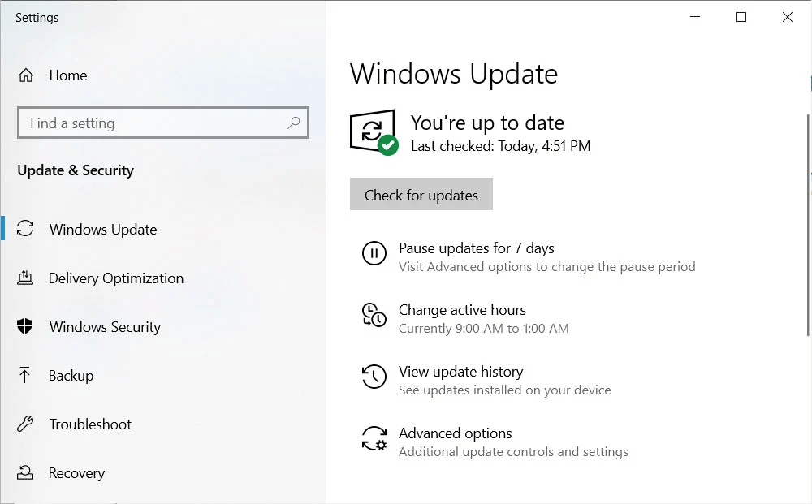Select Windows Update in sidebar
This screenshot has height=504, width=812.
(103, 229)
